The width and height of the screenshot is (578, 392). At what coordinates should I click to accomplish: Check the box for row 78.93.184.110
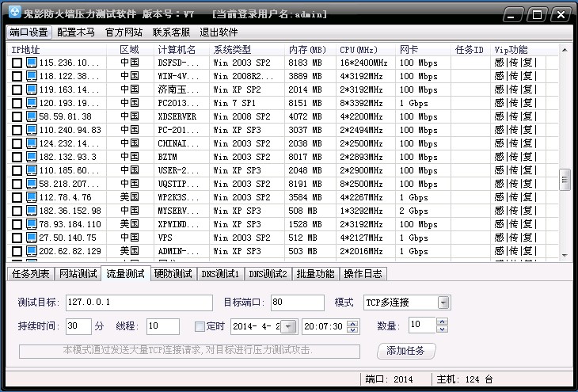[x=17, y=225]
